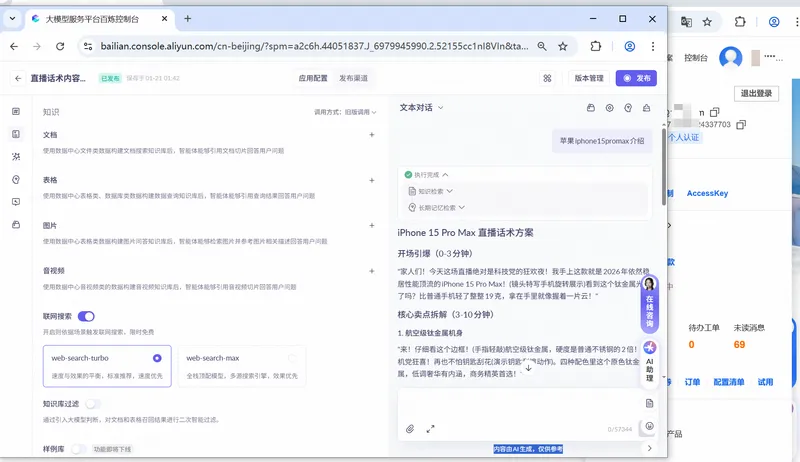Image resolution: width=800 pixels, height=462 pixels.
Task: Bookmark the Bailian page with the star icon
Action: pyautogui.click(x=562, y=46)
